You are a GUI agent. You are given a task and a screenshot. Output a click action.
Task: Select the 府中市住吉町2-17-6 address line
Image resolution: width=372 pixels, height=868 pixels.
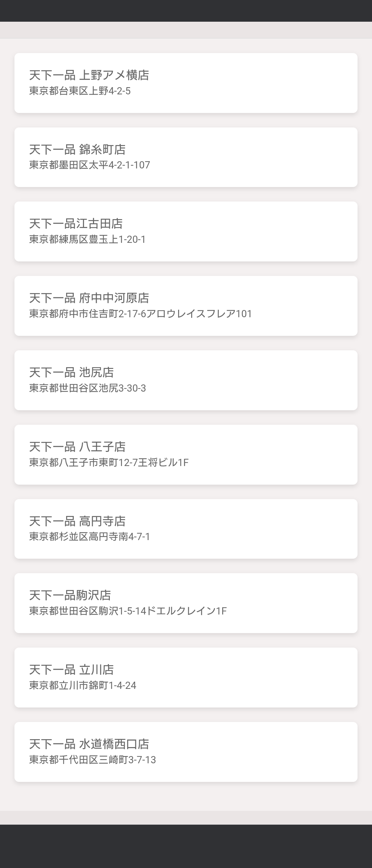coord(141,314)
